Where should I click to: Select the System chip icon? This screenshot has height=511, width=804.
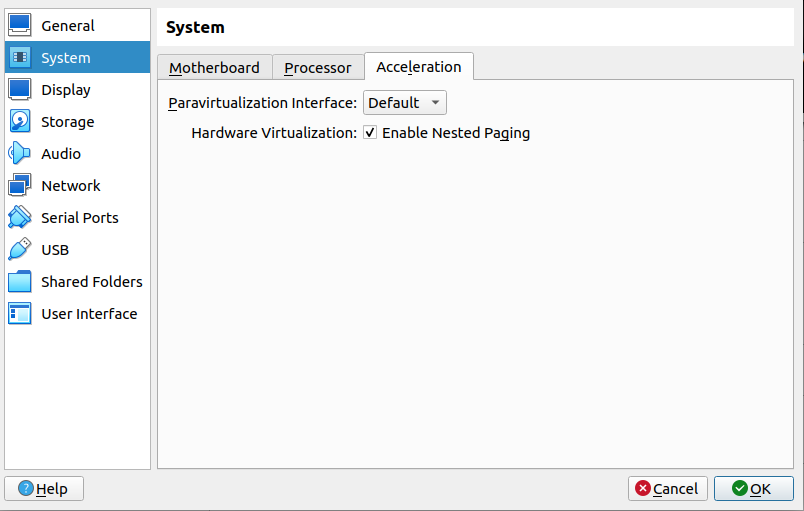[x=20, y=58]
